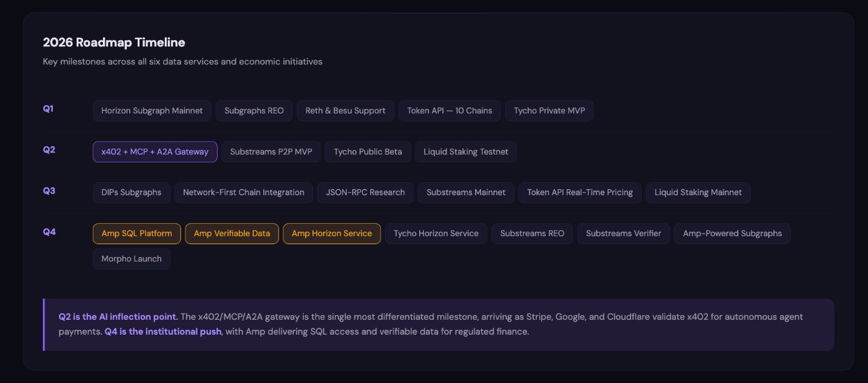Image resolution: width=868 pixels, height=383 pixels.
Task: Click Amp Horizon Service highlighted tag
Action: click(332, 234)
